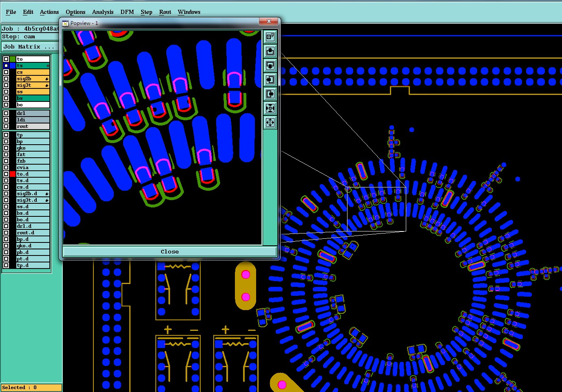
Task: Toggle display checkbox for cvia layer
Action: click(6, 167)
